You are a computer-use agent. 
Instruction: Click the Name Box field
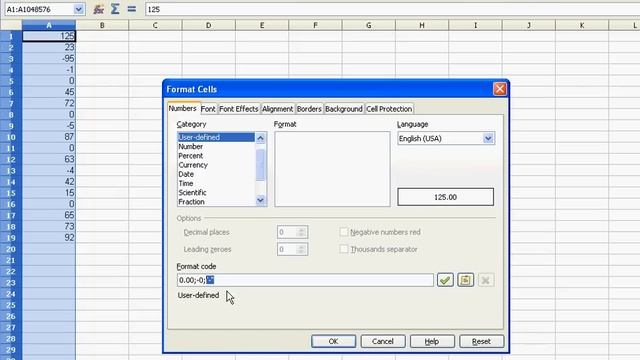(39, 9)
